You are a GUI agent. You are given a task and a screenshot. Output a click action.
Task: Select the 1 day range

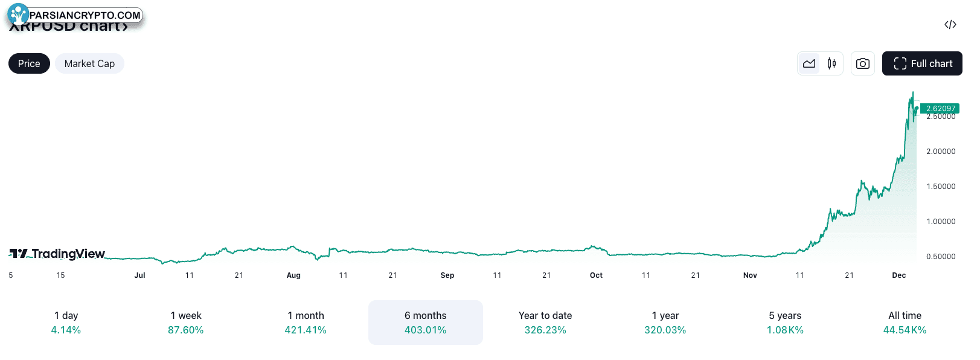coord(66,323)
